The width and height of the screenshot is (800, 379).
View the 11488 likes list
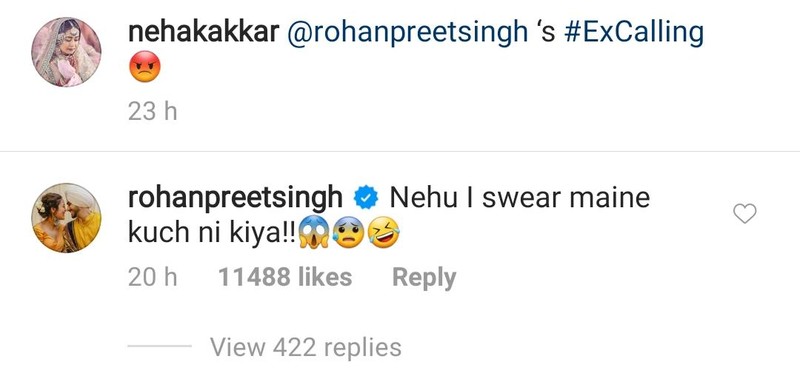tap(285, 277)
